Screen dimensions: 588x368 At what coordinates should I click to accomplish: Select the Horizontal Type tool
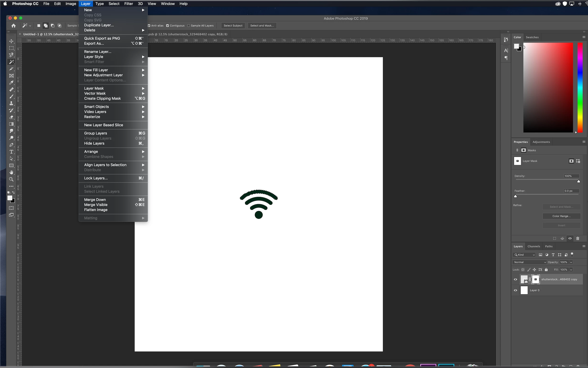pos(11,152)
